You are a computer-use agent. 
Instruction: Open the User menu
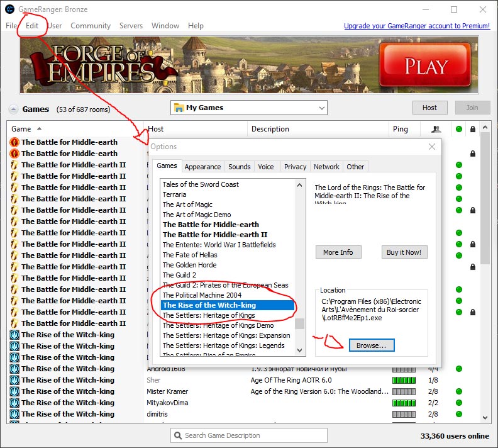55,26
